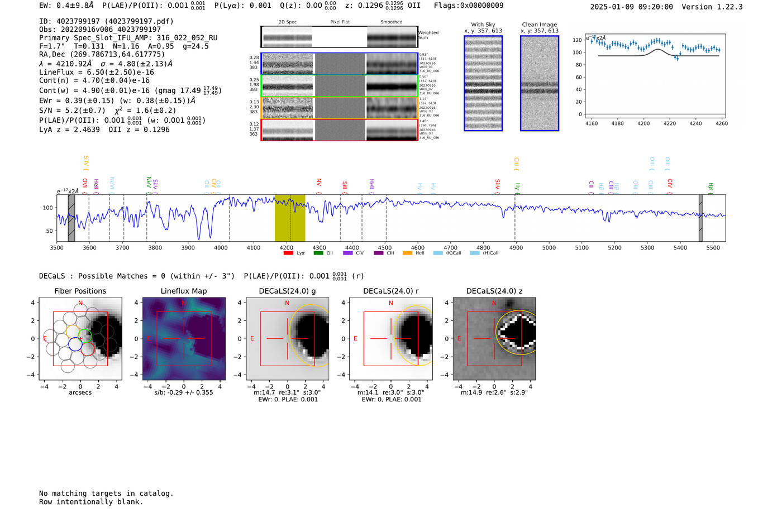Click the green fiber circle in Fiber Positions
Viewport: 782px width, 532px height.
click(85, 336)
